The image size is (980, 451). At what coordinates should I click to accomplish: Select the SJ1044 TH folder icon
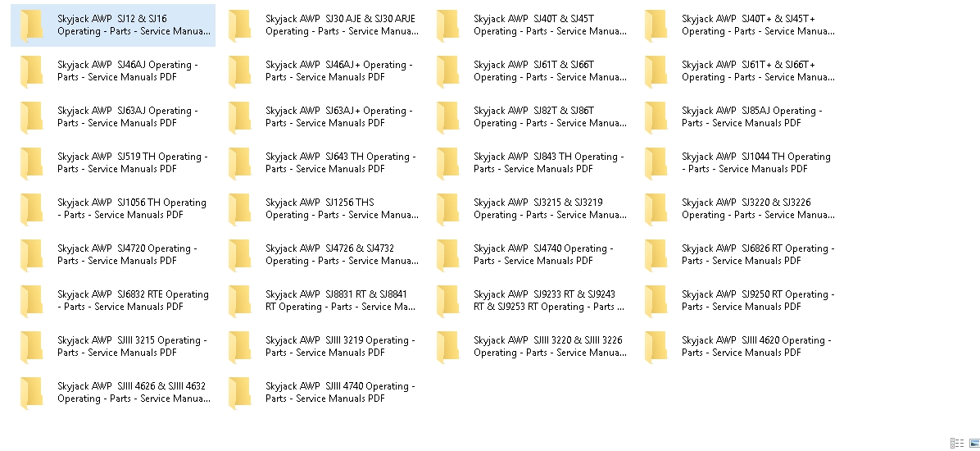656,163
